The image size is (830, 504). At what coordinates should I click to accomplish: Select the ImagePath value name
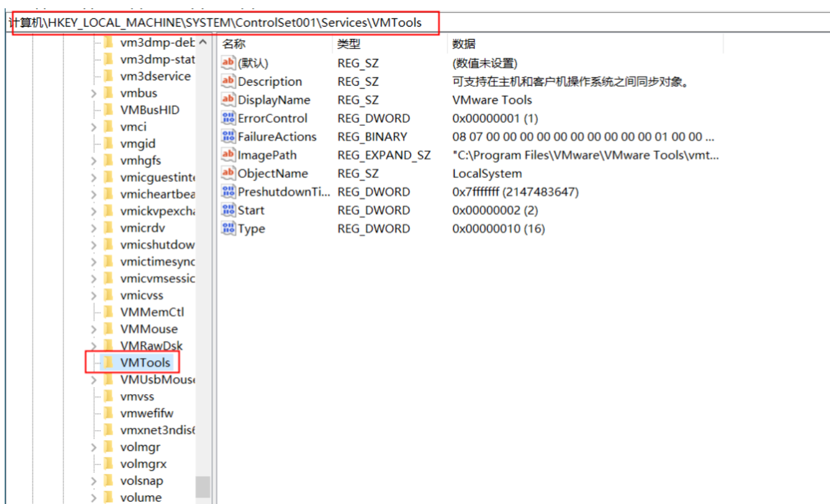click(x=267, y=155)
